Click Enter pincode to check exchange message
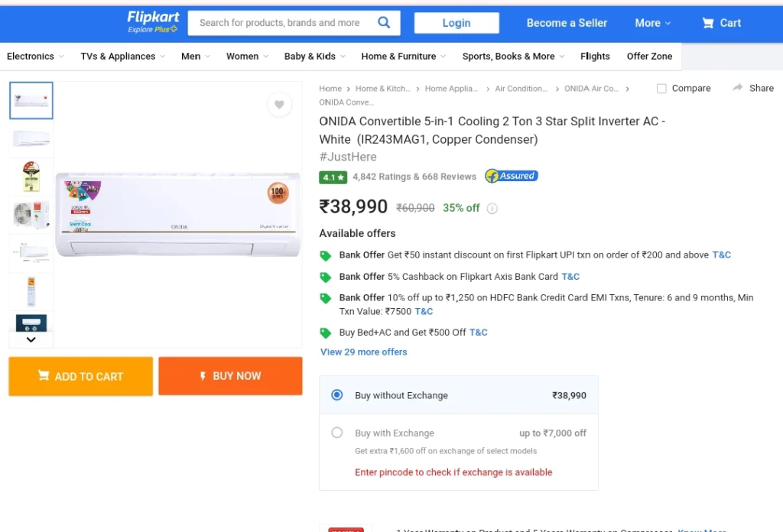 tap(453, 472)
